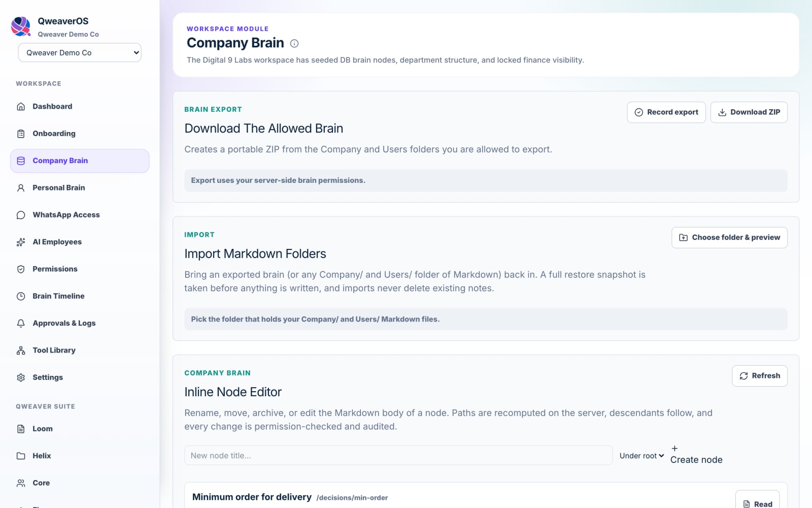The image size is (812, 508).
Task: Click the Approvals & Logs bell icon
Action: [21, 323]
